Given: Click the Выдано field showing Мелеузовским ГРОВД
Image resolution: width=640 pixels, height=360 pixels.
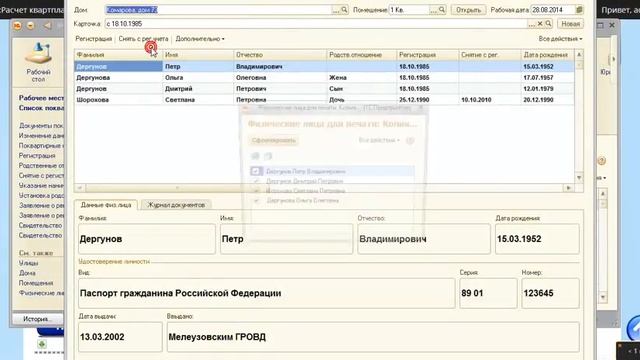Looking at the screenshot, I should pyautogui.click(x=373, y=337).
